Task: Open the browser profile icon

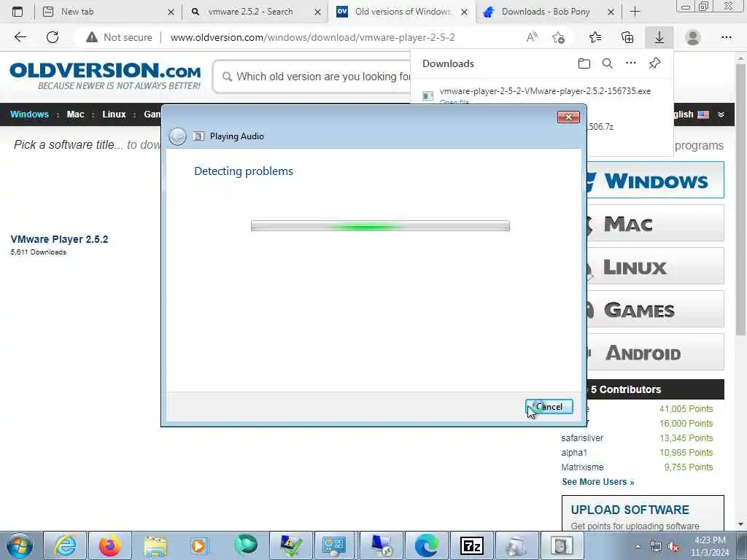Action: point(693,37)
